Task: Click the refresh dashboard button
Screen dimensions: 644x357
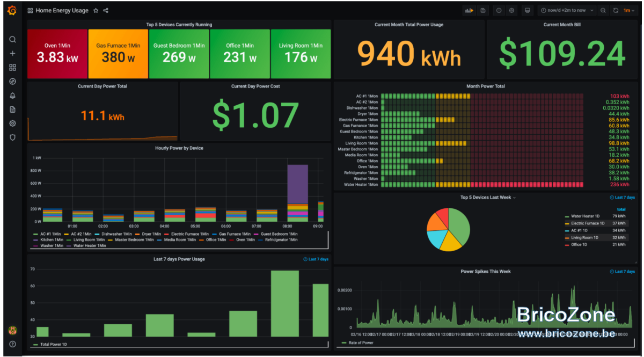Action: click(x=616, y=10)
